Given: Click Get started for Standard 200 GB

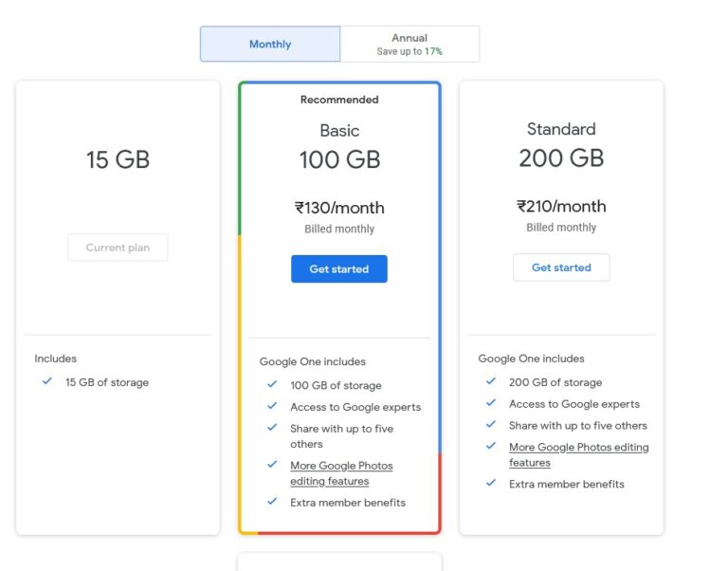Looking at the screenshot, I should (x=561, y=267).
